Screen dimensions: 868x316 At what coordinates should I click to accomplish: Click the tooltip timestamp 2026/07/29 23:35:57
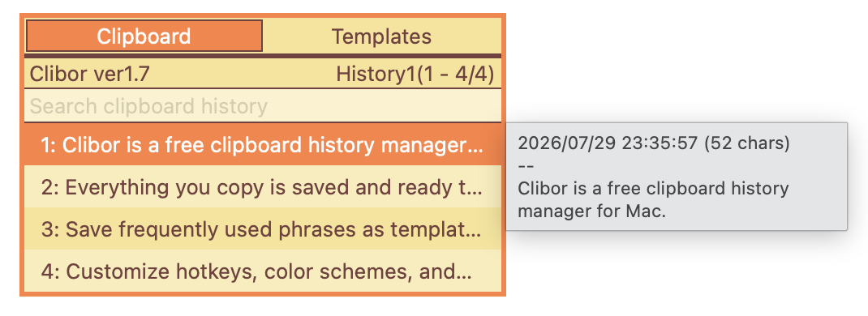[x=609, y=143]
